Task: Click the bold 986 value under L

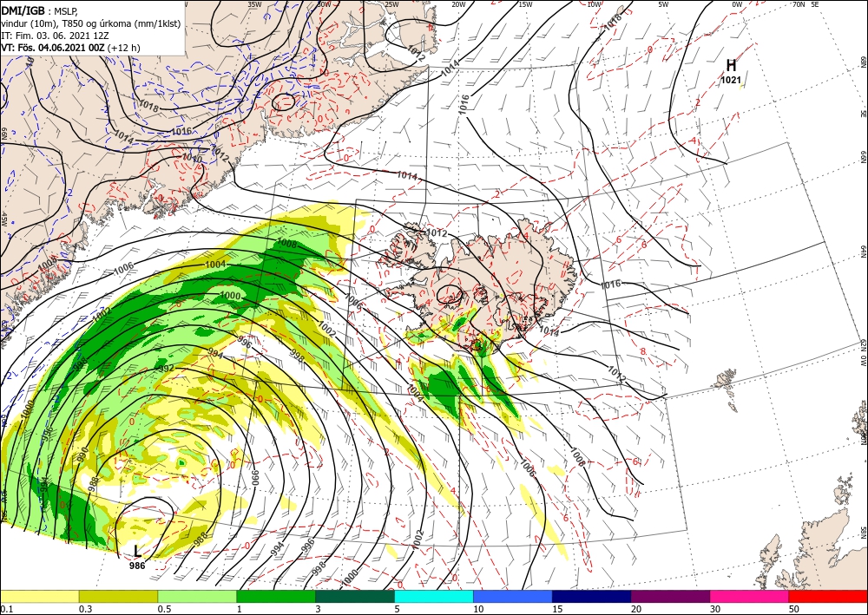Action: pyautogui.click(x=137, y=566)
